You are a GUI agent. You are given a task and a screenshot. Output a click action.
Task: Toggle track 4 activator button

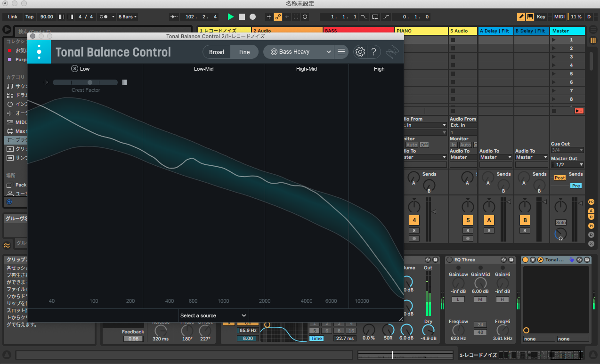(x=414, y=220)
